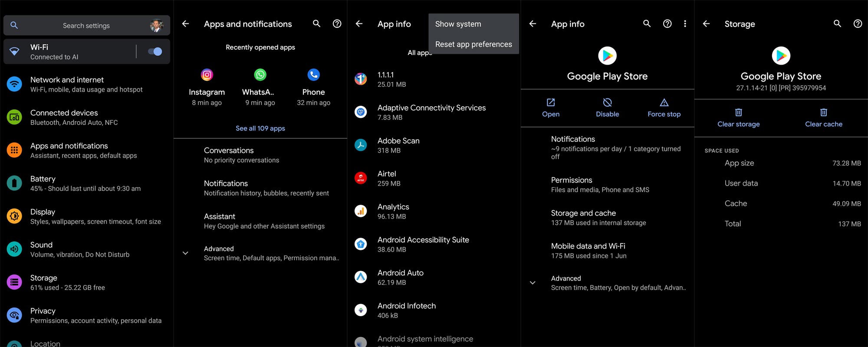Click the Search settings input field
The width and height of the screenshot is (868, 347).
tap(86, 26)
